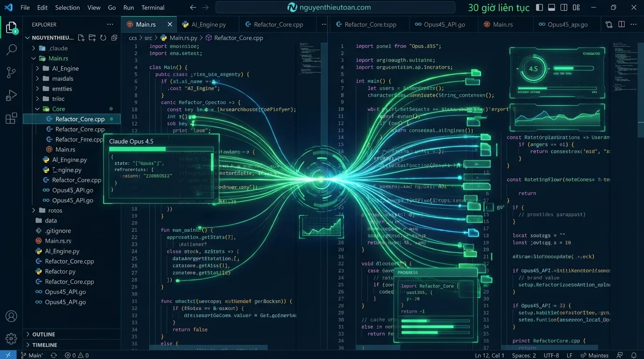Open the Manage settings gear
The height and width of the screenshot is (359, 644).
tap(11, 338)
